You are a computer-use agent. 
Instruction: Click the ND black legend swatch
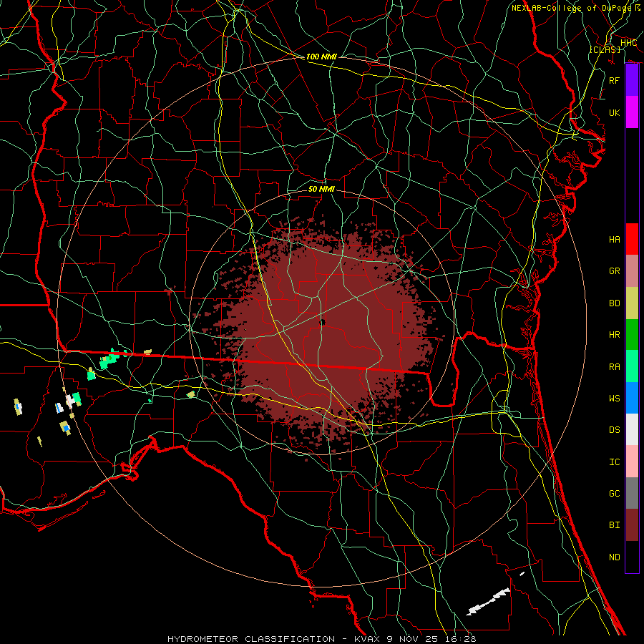click(632, 557)
